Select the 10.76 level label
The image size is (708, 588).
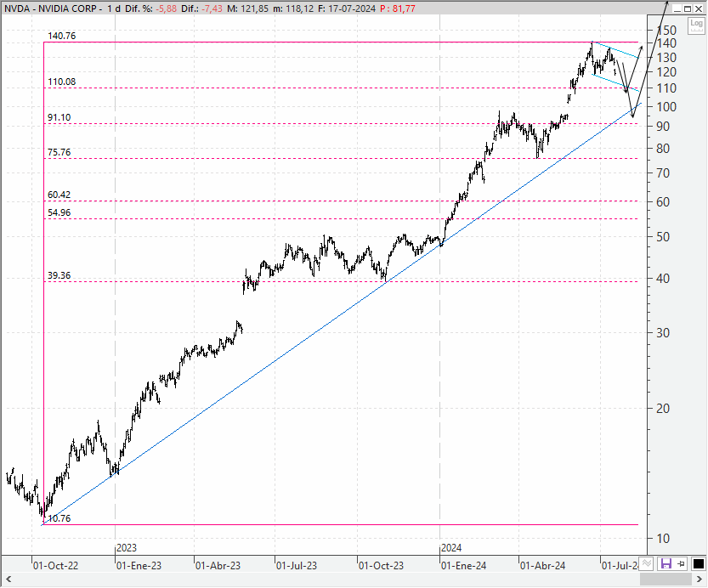coord(59,518)
